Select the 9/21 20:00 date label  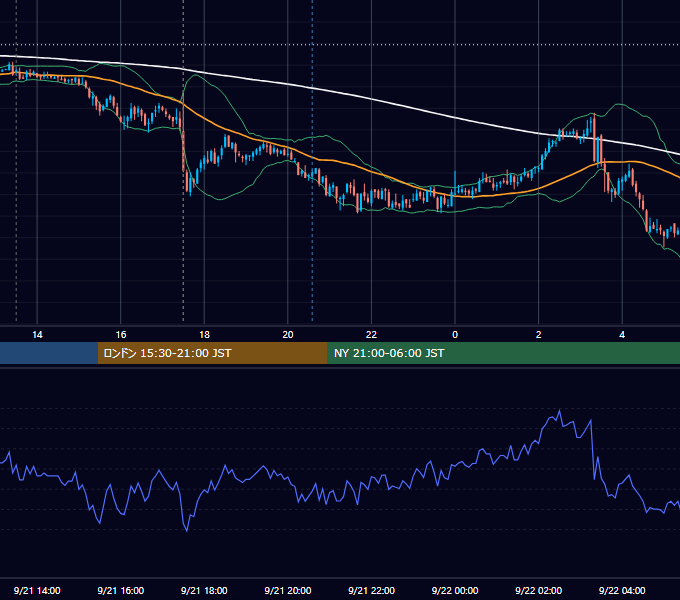pos(288,590)
